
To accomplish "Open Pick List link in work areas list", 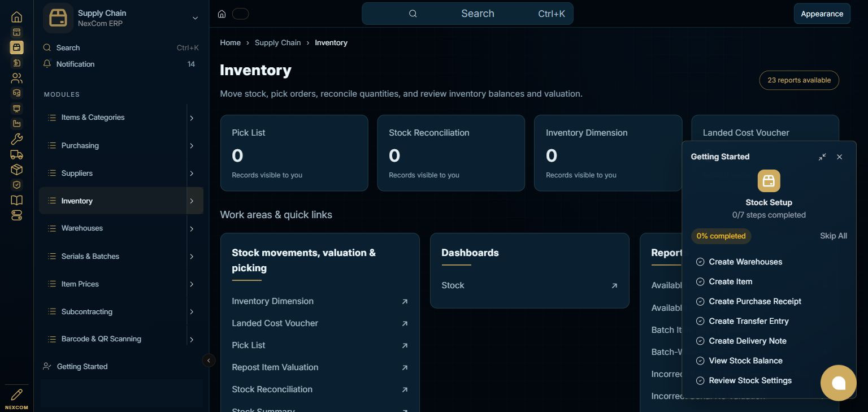I will [320, 345].
